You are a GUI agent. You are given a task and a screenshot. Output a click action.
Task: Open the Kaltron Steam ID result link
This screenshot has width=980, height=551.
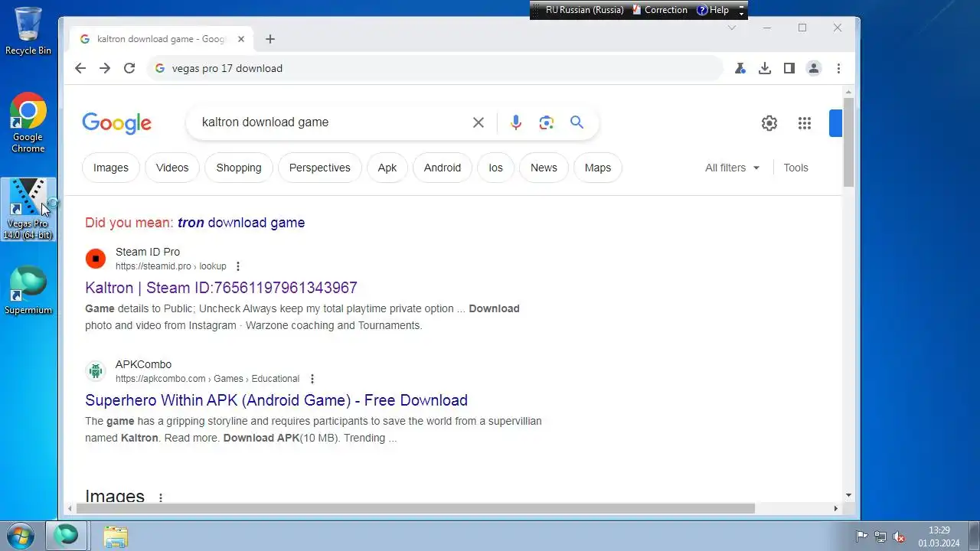[x=221, y=288]
